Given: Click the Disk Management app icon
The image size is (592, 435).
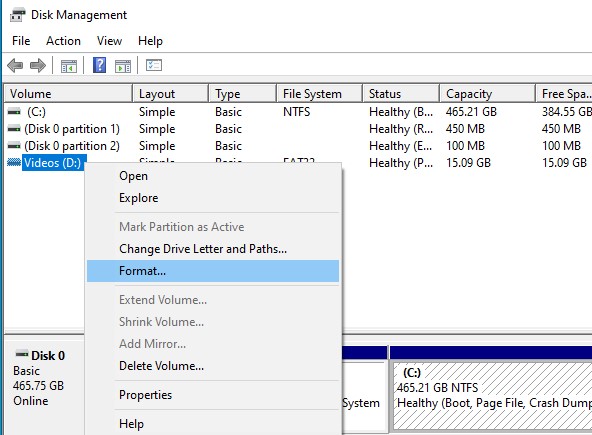Looking at the screenshot, I should (x=17, y=14).
